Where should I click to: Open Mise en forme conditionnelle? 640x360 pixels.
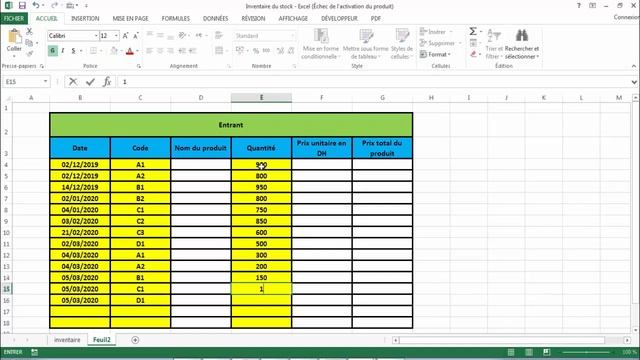(x=320, y=44)
